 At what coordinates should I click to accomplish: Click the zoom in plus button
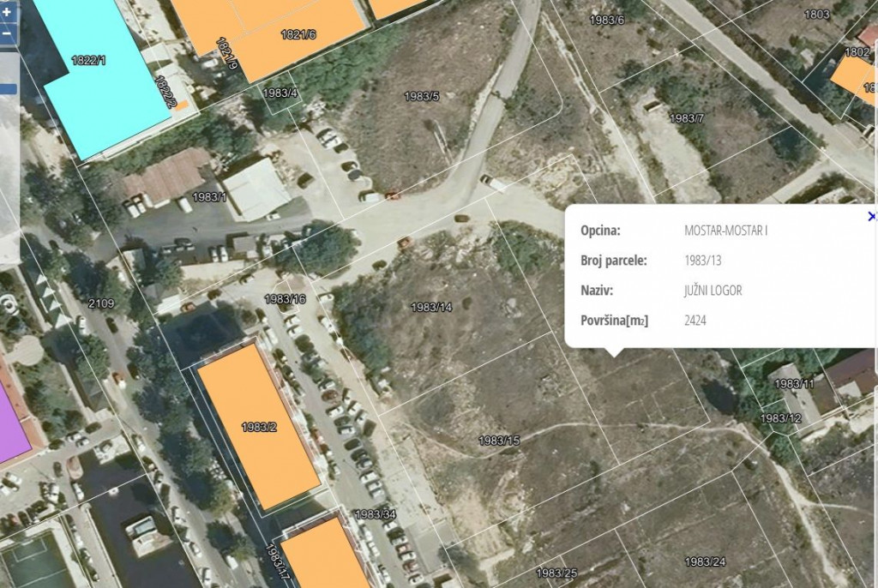pos(7,13)
